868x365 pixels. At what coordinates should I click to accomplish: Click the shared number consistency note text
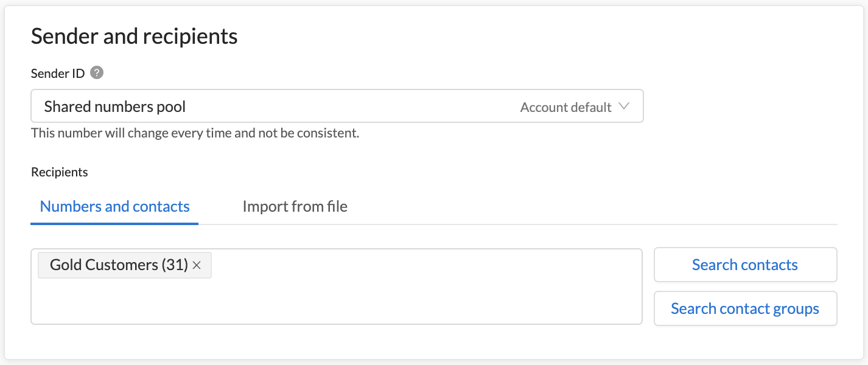click(x=195, y=133)
